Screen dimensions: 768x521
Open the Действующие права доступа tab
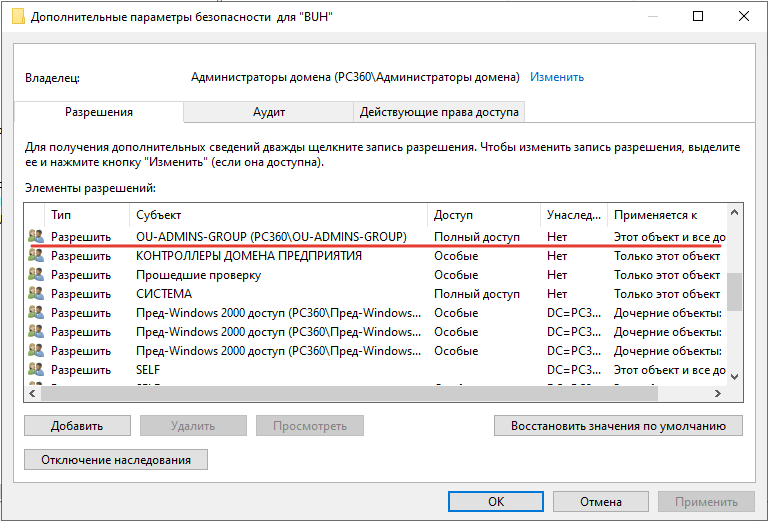(x=439, y=112)
